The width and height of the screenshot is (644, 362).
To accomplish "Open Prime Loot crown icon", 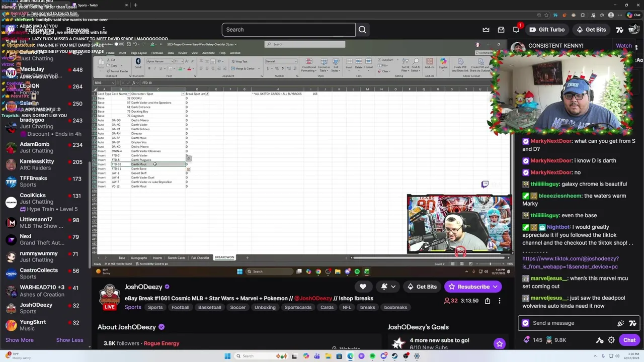I will coord(486,30).
